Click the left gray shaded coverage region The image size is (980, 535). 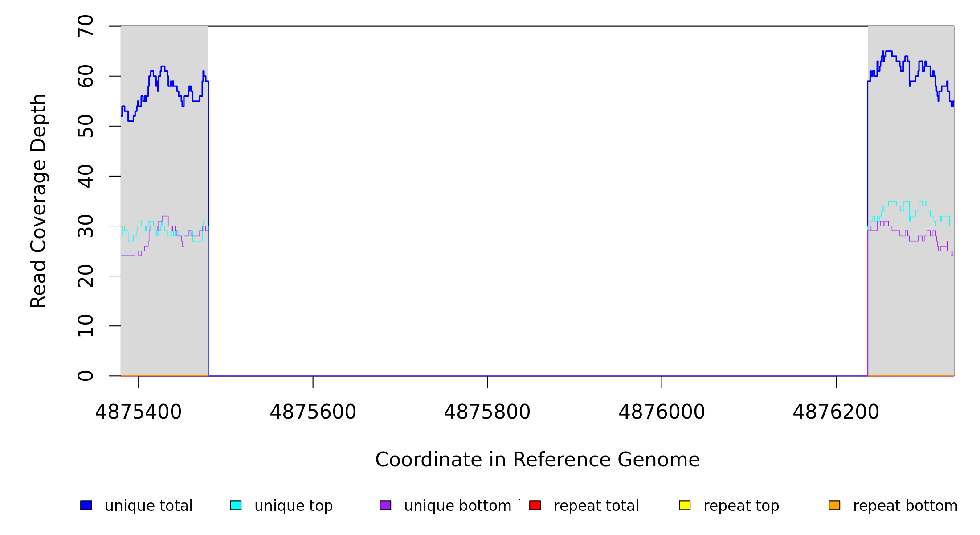pos(164,303)
